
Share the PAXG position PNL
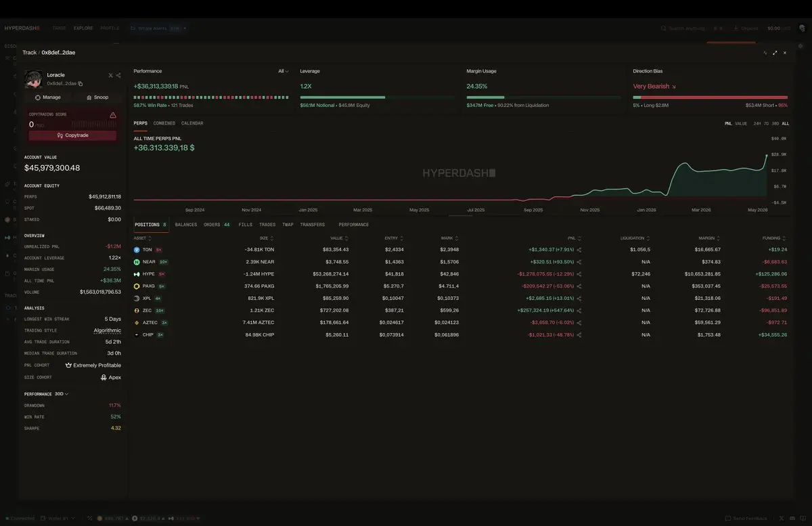pos(579,286)
